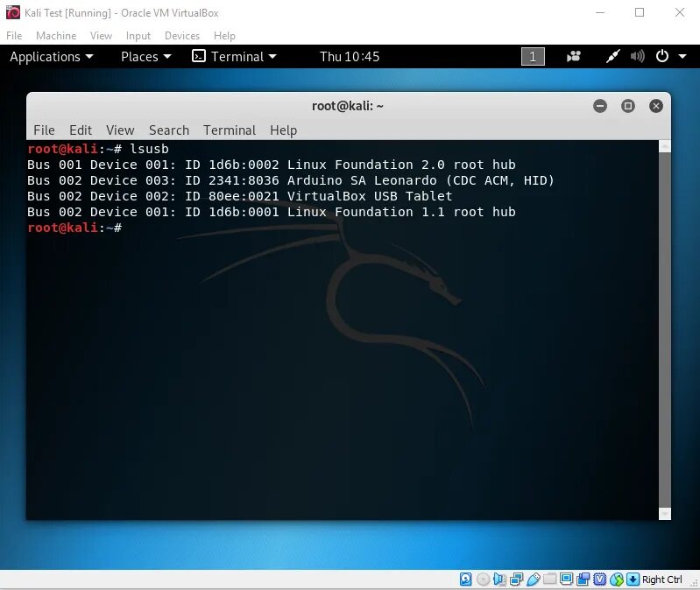This screenshot has height=590, width=700.
Task: Minimize the VirtualBox window
Action: [x=600, y=12]
